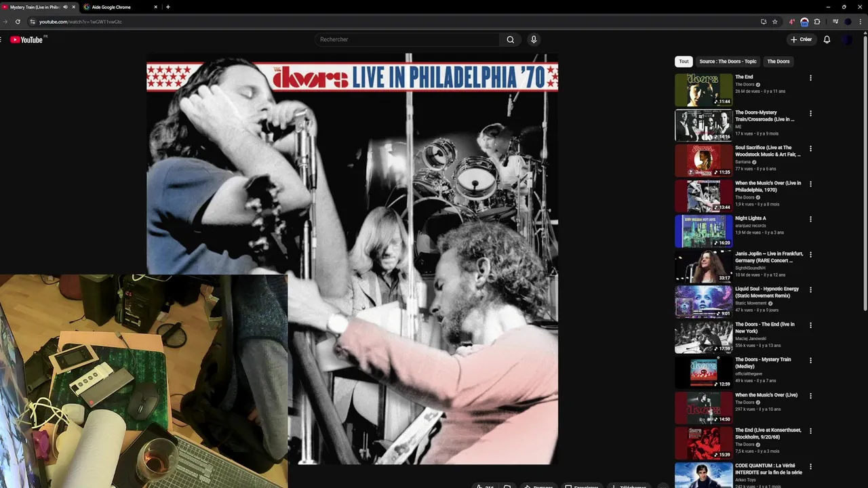The height and width of the screenshot is (488, 868).
Task: Select the Tout filter chip
Action: point(684,62)
